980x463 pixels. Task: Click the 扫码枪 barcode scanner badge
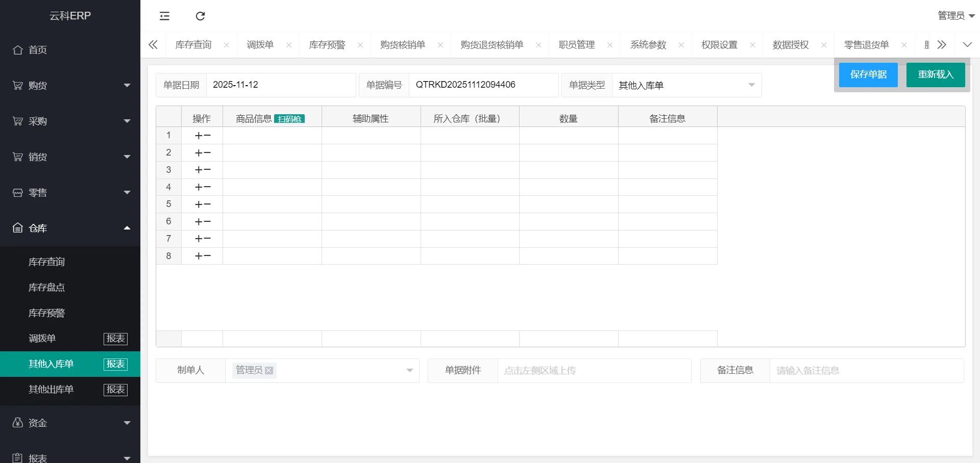[289, 119]
